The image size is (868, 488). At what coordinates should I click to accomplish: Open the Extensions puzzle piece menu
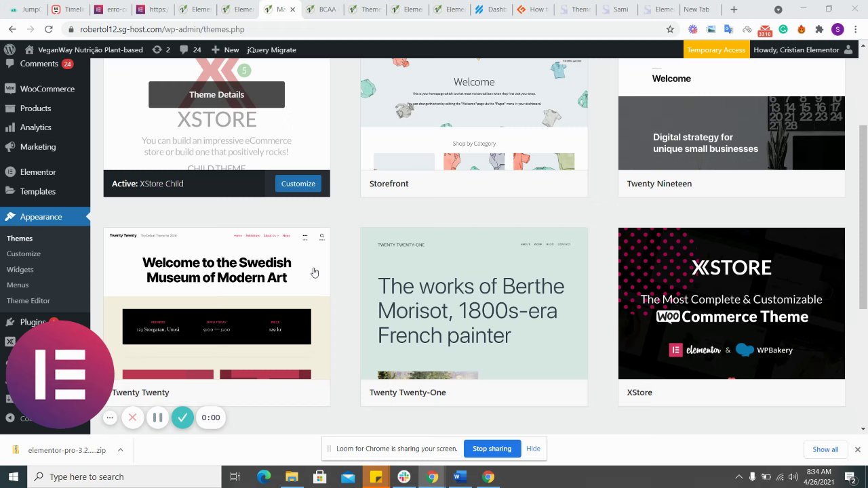click(x=819, y=29)
